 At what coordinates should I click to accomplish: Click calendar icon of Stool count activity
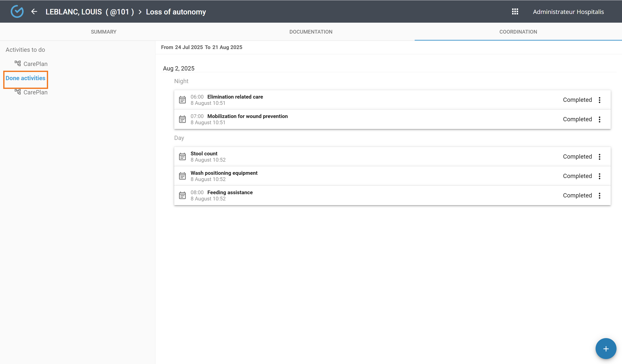tap(182, 157)
